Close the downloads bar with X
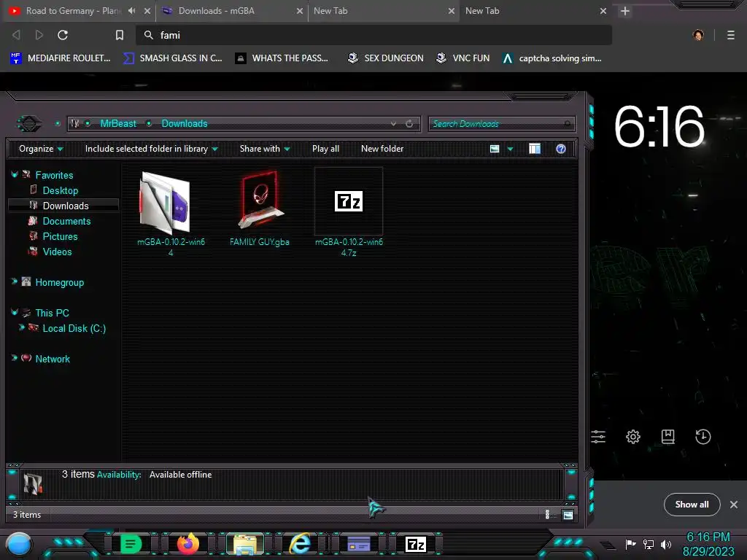This screenshot has height=560, width=747. tap(734, 505)
